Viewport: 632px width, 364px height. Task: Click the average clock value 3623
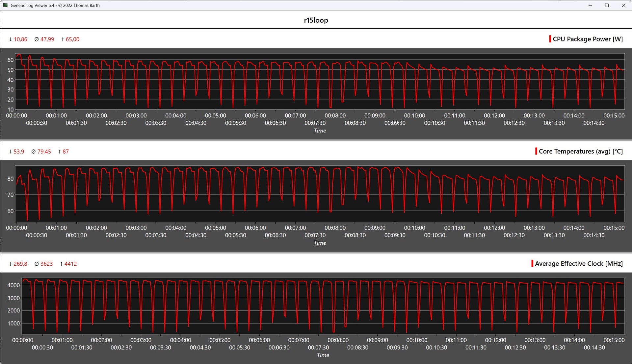pos(46,264)
